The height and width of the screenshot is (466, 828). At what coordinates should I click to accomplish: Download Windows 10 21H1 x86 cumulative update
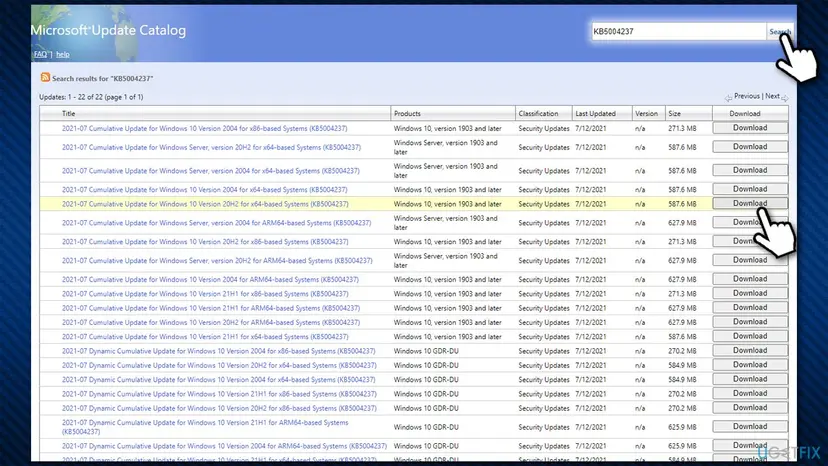(750, 293)
